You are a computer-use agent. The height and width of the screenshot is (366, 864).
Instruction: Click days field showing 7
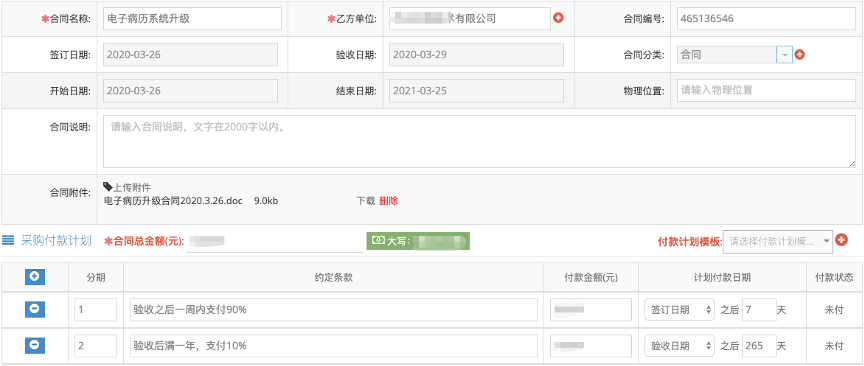point(759,310)
